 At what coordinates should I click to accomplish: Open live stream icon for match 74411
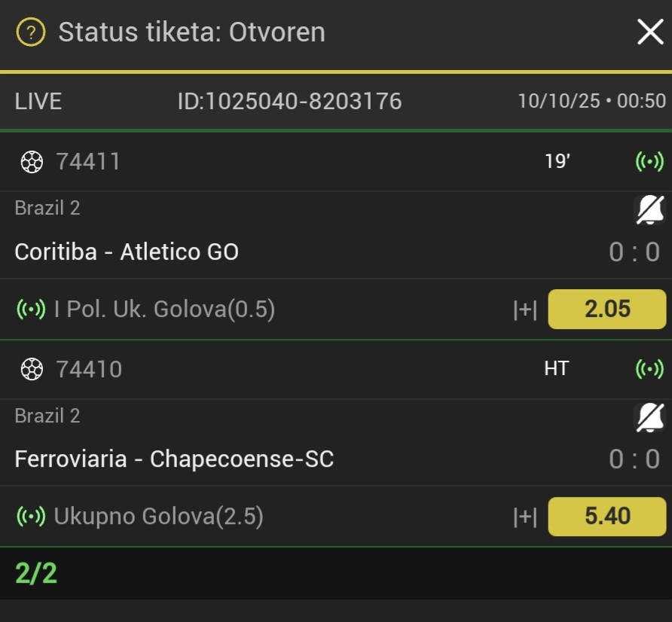pyautogui.click(x=649, y=162)
